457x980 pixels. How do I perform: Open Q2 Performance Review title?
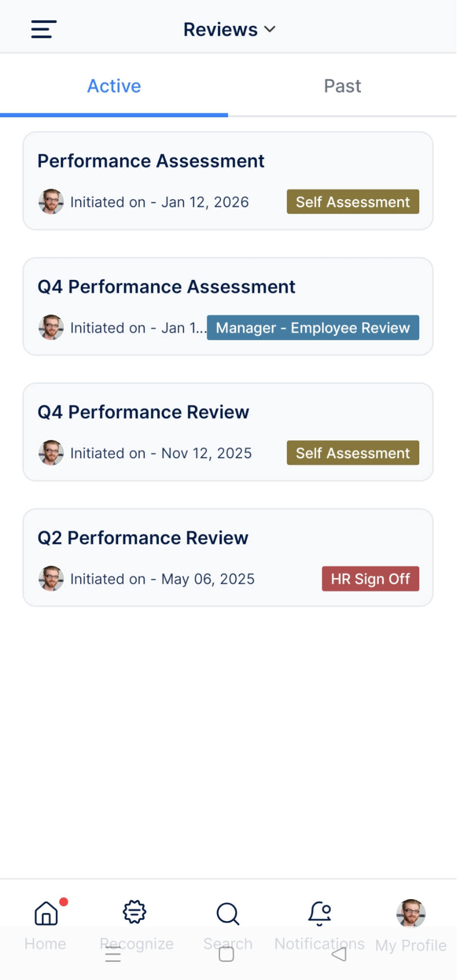click(x=143, y=538)
